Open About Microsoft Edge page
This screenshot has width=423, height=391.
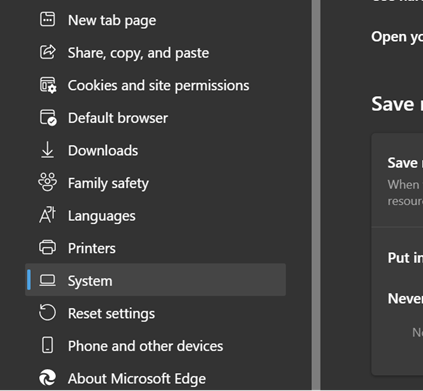pos(155,378)
